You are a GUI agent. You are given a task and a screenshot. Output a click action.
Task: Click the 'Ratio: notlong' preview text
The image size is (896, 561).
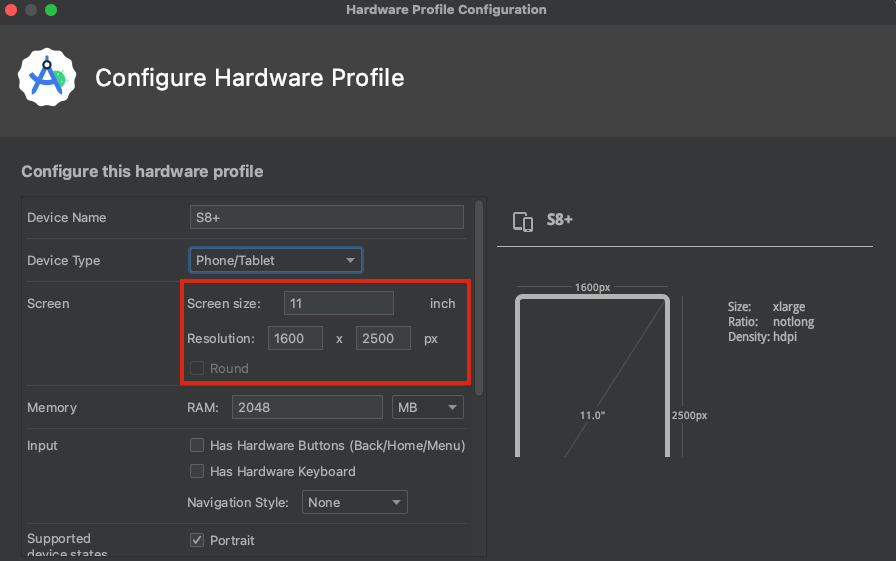[x=771, y=322]
